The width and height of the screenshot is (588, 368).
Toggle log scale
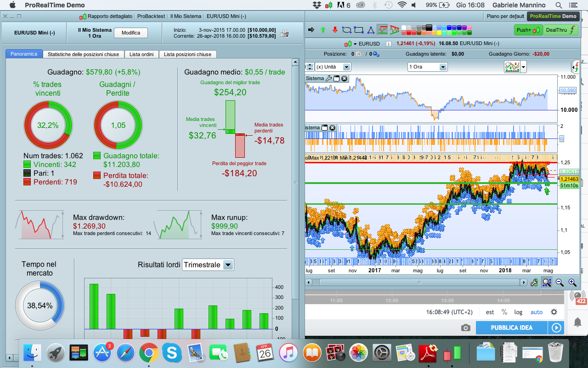pos(518,312)
